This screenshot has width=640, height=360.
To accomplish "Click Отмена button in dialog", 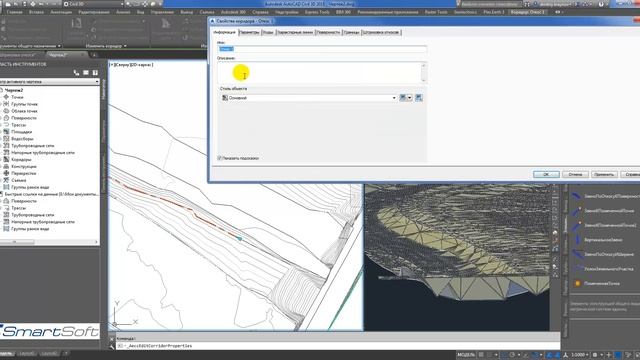I will (575, 174).
